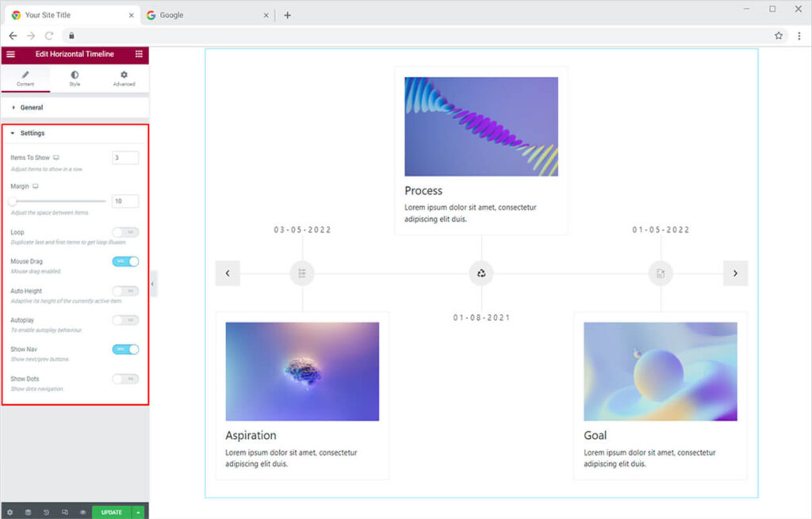Click the recycle icon on timeline

(481, 273)
